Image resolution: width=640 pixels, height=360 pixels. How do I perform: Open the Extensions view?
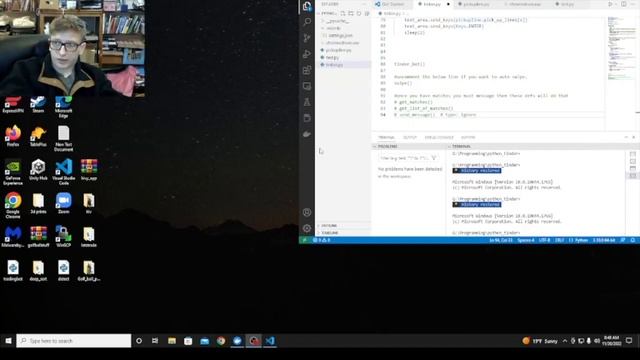(x=307, y=70)
